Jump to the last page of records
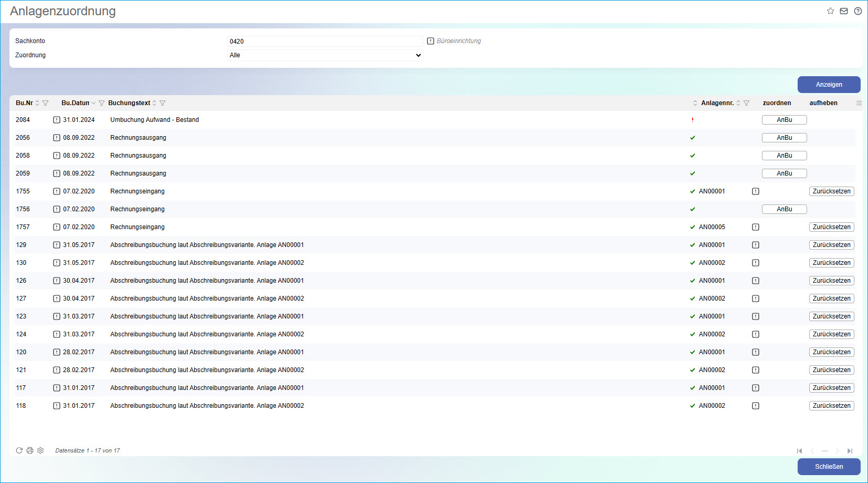The image size is (868, 483). [850, 451]
